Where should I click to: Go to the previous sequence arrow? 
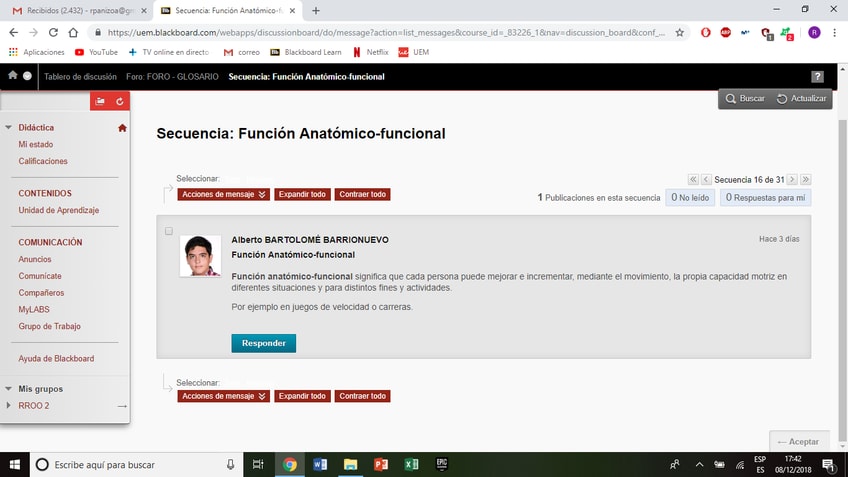[706, 180]
